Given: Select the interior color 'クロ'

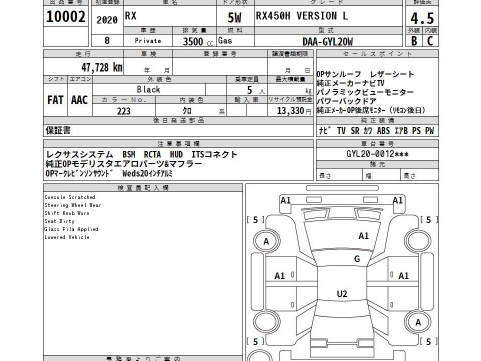Looking at the screenshot, I should 187,111.
